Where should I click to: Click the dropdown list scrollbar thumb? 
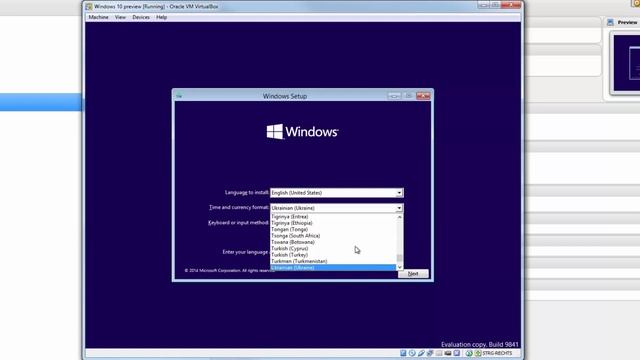[400, 258]
